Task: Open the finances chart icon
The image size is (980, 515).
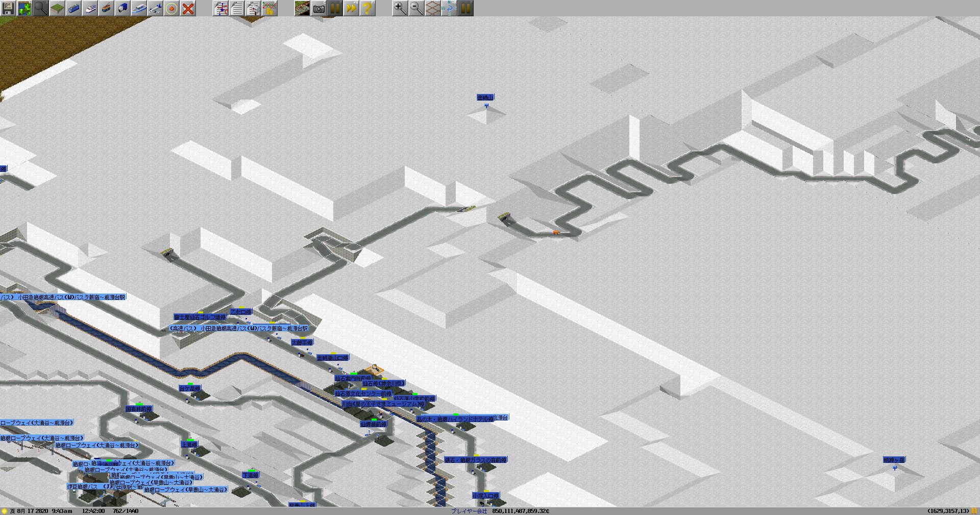Action: 269,8
